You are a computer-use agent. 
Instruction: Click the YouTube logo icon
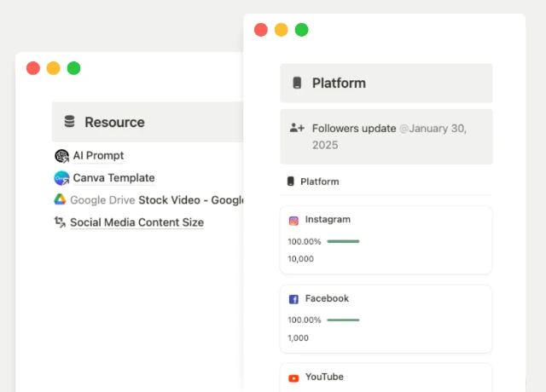pyautogui.click(x=293, y=378)
